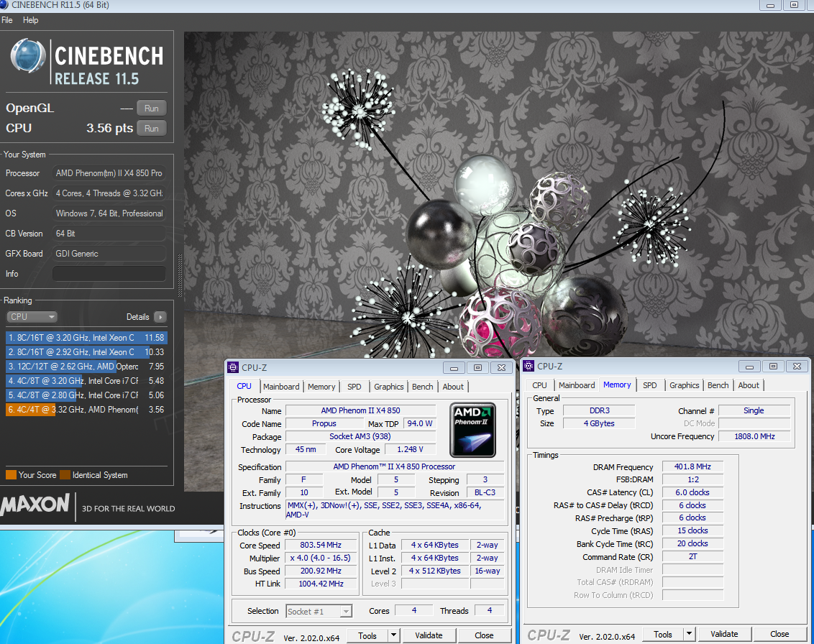The height and width of the screenshot is (644, 814).
Task: Select ranking row 8C/16T @ 3.20 GHz Intel Xeon
Action: pos(87,338)
